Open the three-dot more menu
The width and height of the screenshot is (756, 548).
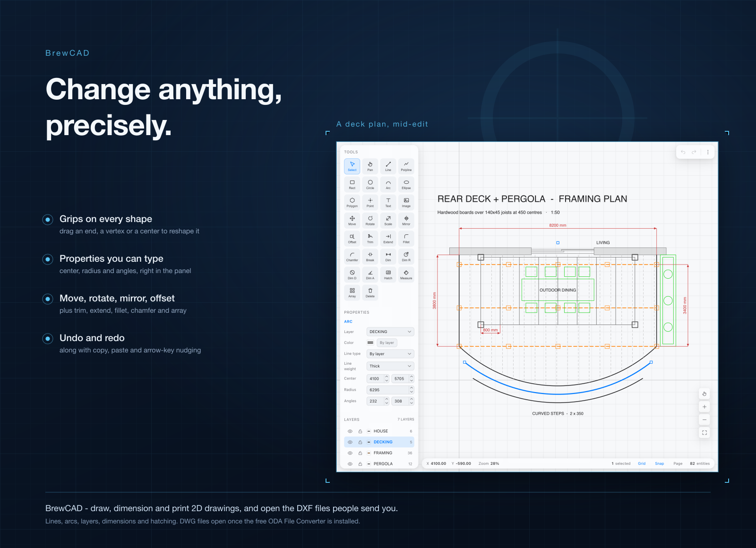[x=708, y=152]
